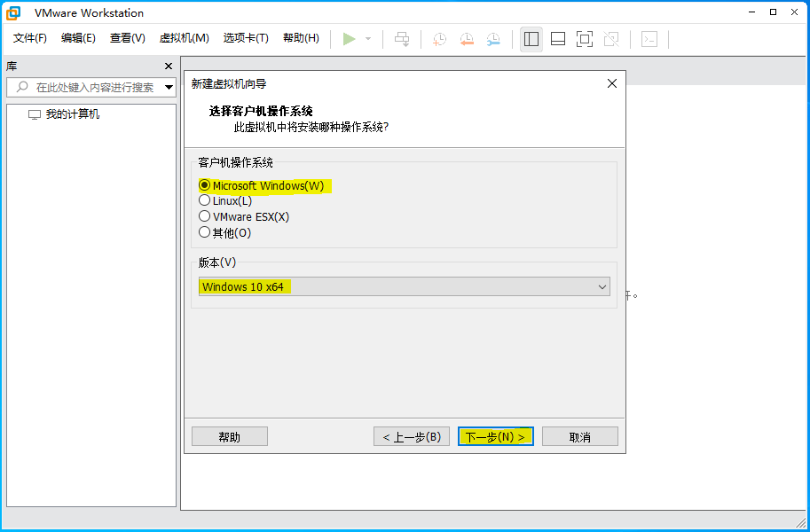Open the 虚拟机(M) menu
The image size is (810, 532).
(x=184, y=38)
